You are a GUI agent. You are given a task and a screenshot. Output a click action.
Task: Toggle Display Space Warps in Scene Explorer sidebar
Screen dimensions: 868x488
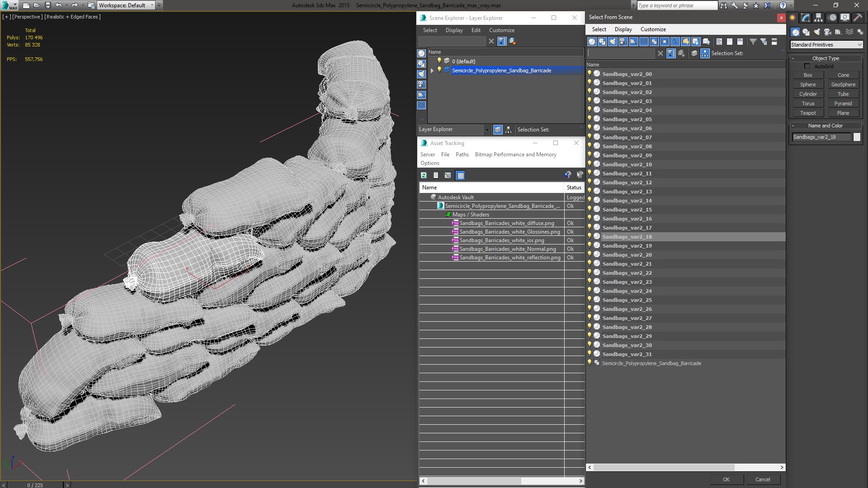coord(421,105)
